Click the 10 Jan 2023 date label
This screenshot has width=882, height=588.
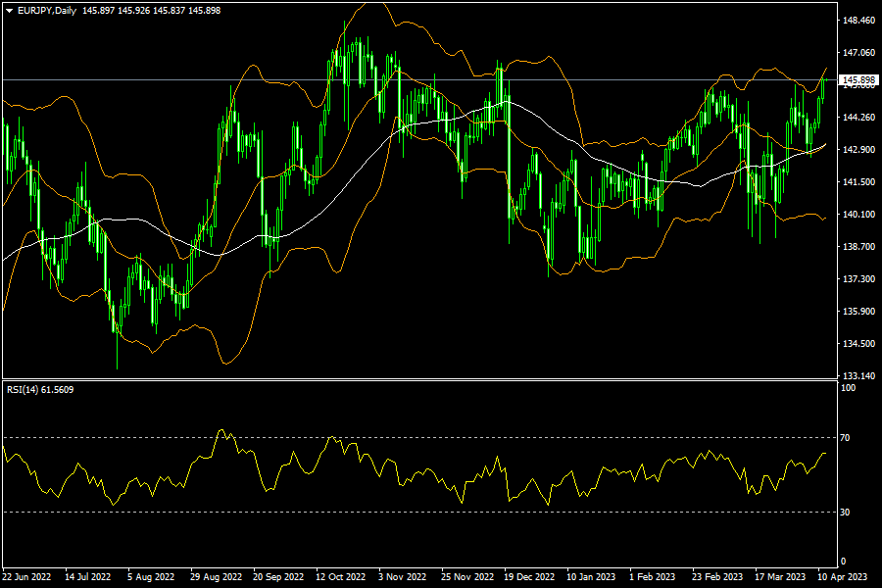pos(591,577)
